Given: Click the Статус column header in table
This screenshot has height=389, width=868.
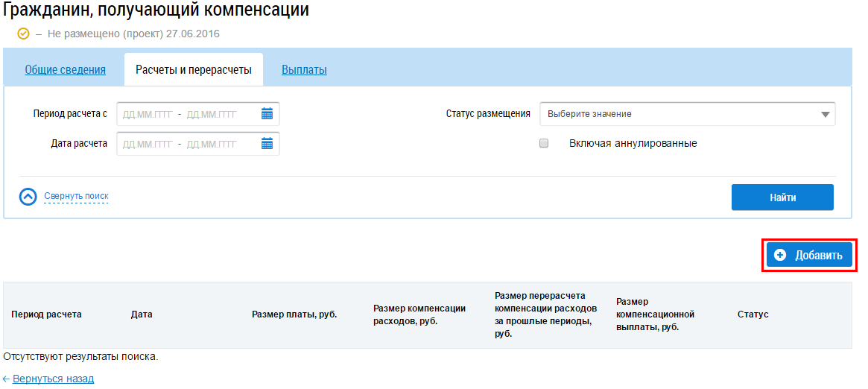Looking at the screenshot, I should (753, 314).
